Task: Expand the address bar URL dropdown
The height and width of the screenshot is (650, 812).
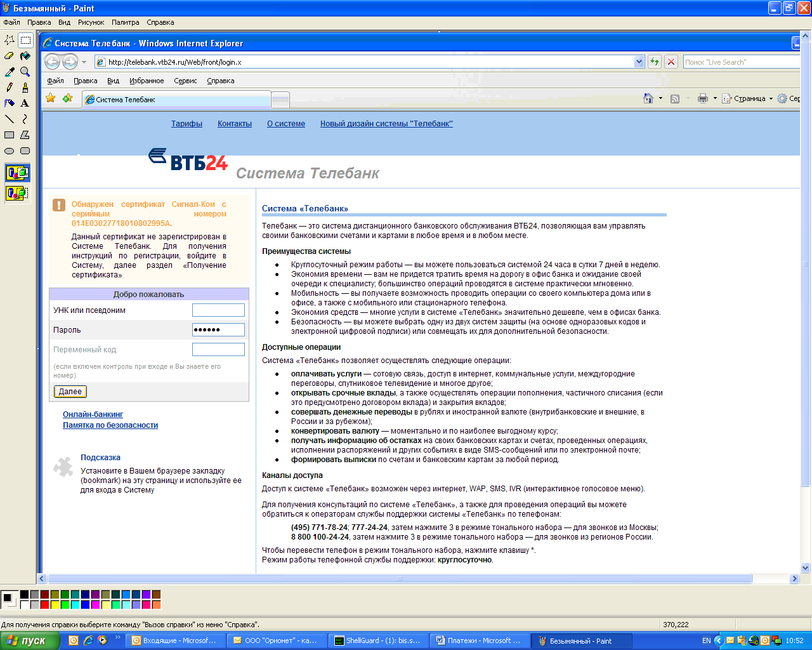Action: tap(639, 62)
